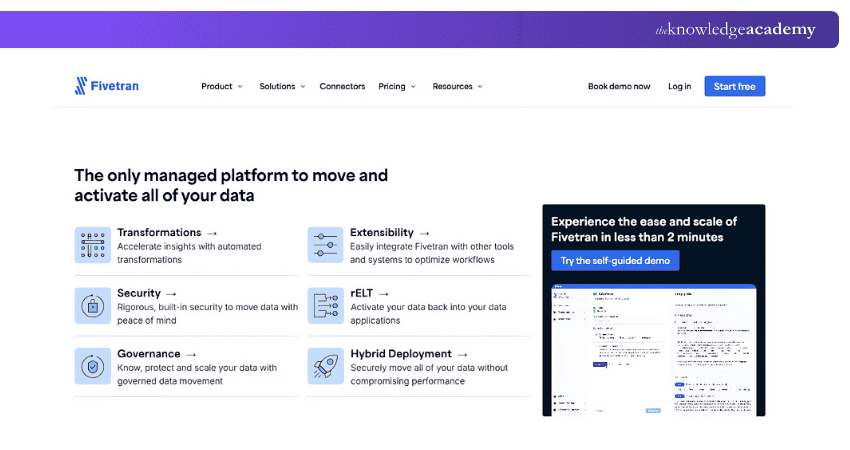Click 'Securely move all of your data' text

tap(429, 375)
